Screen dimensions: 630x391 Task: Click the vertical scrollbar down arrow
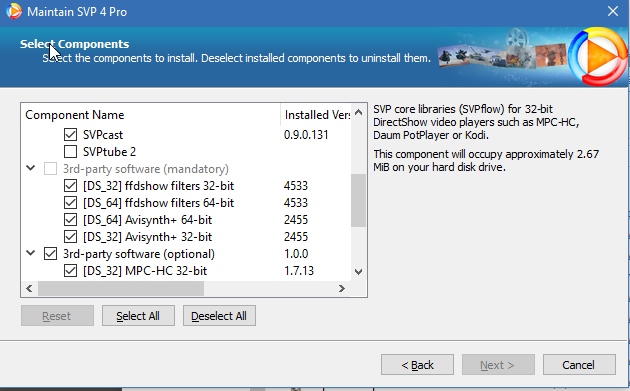pos(358,272)
